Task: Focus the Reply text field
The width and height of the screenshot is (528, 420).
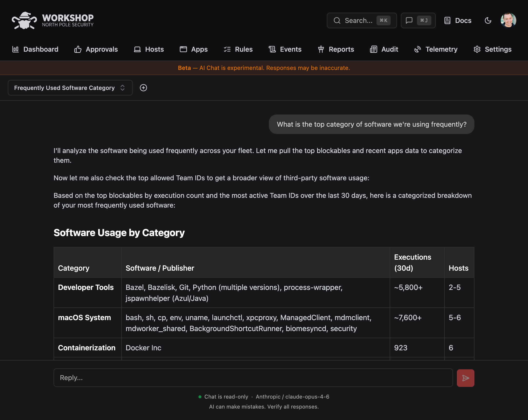Action: click(253, 378)
